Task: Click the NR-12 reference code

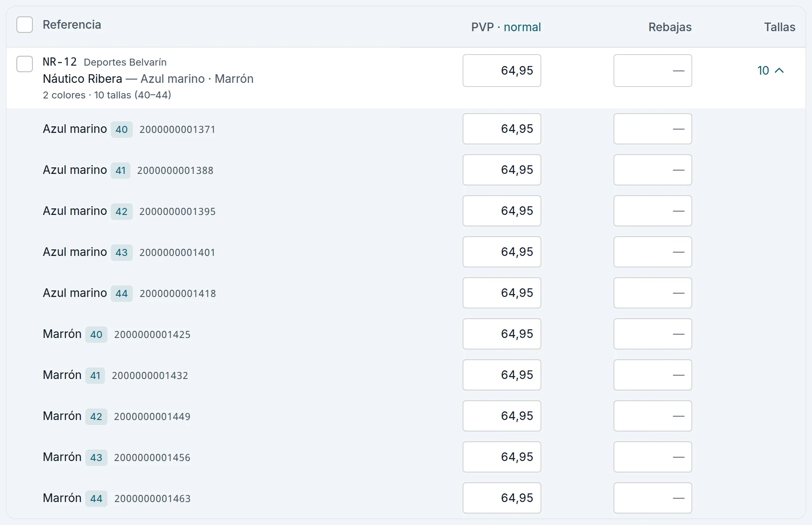Action: pos(60,62)
